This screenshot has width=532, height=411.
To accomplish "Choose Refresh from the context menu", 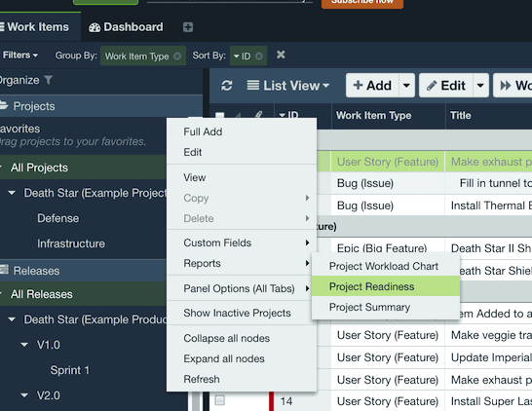I will [242, 379].
